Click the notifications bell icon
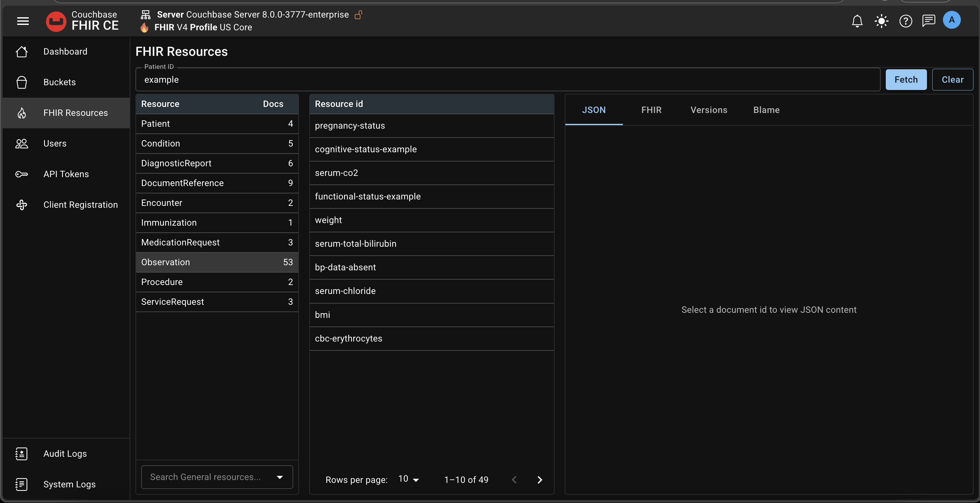Screen dimensions: 980x503 (x=857, y=21)
